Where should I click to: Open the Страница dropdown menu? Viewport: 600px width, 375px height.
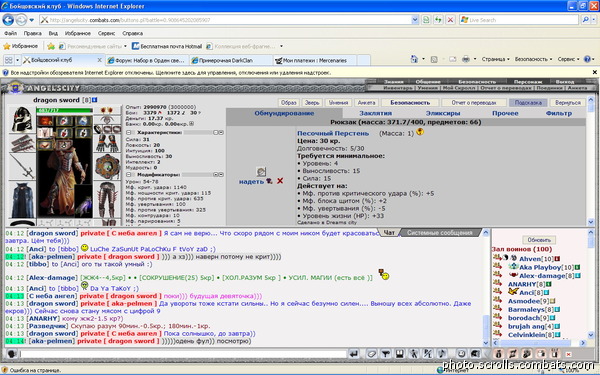496,59
